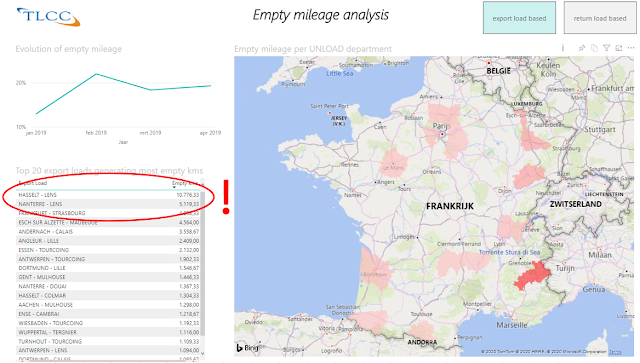
Task: Click the Bing logo on the map
Action: coord(247,348)
